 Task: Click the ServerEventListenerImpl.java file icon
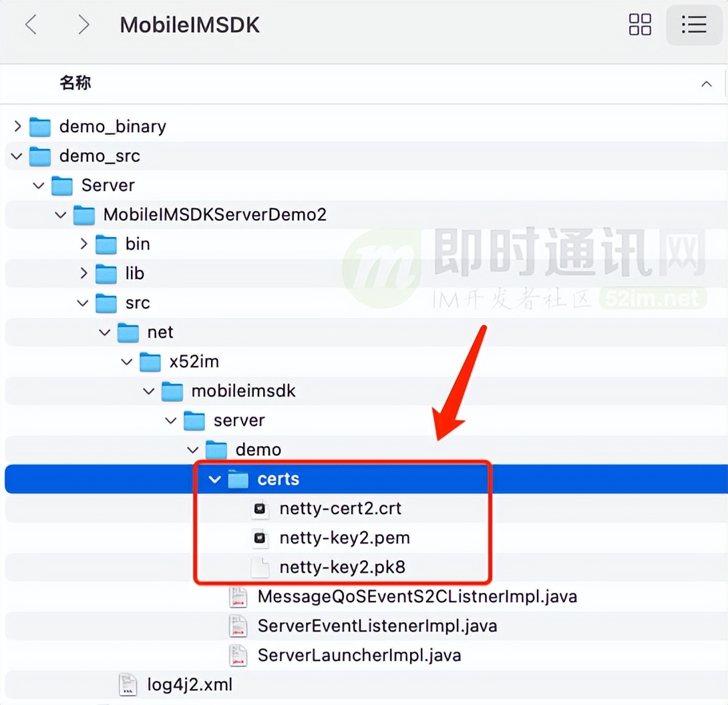point(238,626)
